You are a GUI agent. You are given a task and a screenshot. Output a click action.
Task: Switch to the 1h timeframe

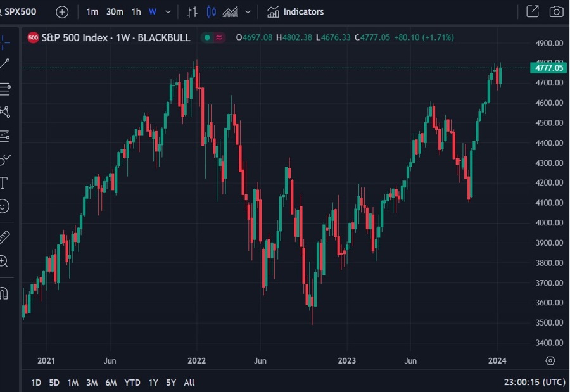[136, 11]
